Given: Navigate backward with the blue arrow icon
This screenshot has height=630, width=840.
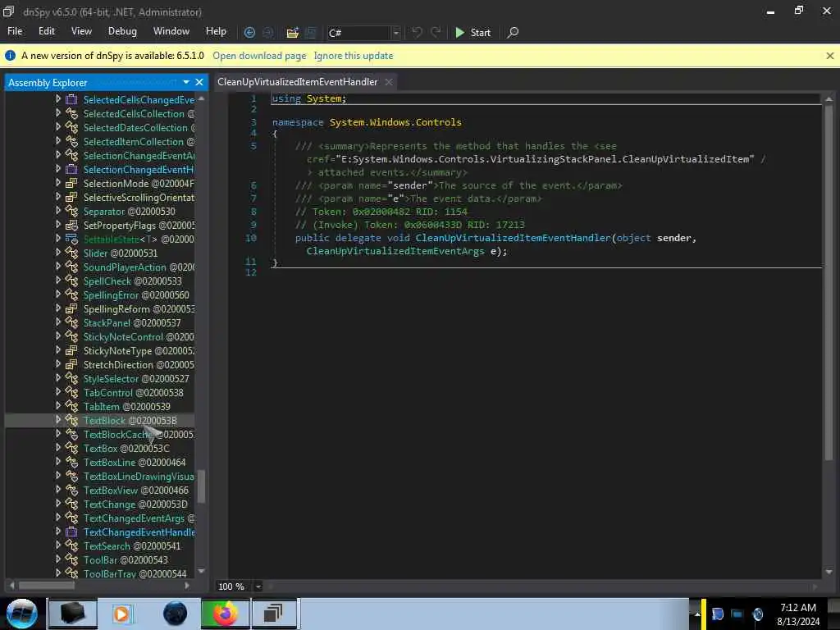Looking at the screenshot, I should [x=249, y=33].
